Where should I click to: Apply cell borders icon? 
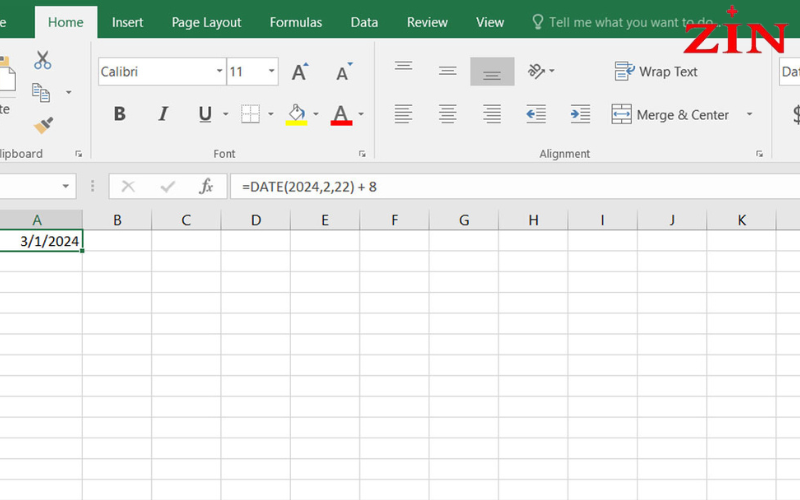tap(251, 114)
